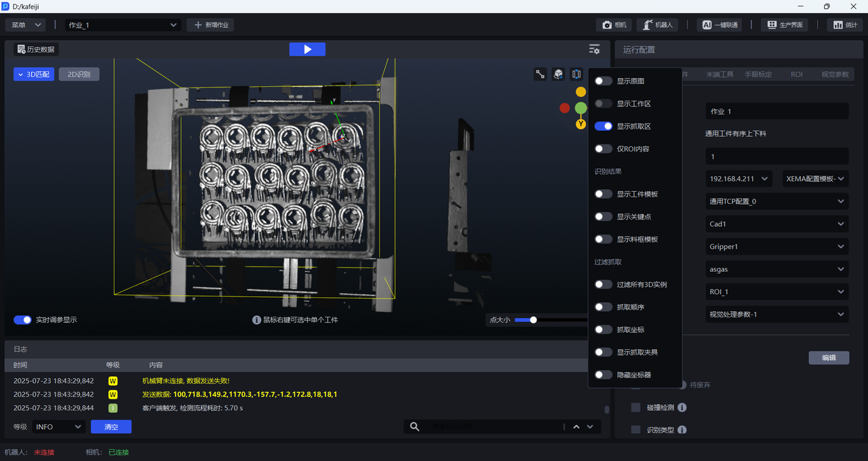Click the 一键联通 AI connect button
868x461 pixels.
pos(719,25)
